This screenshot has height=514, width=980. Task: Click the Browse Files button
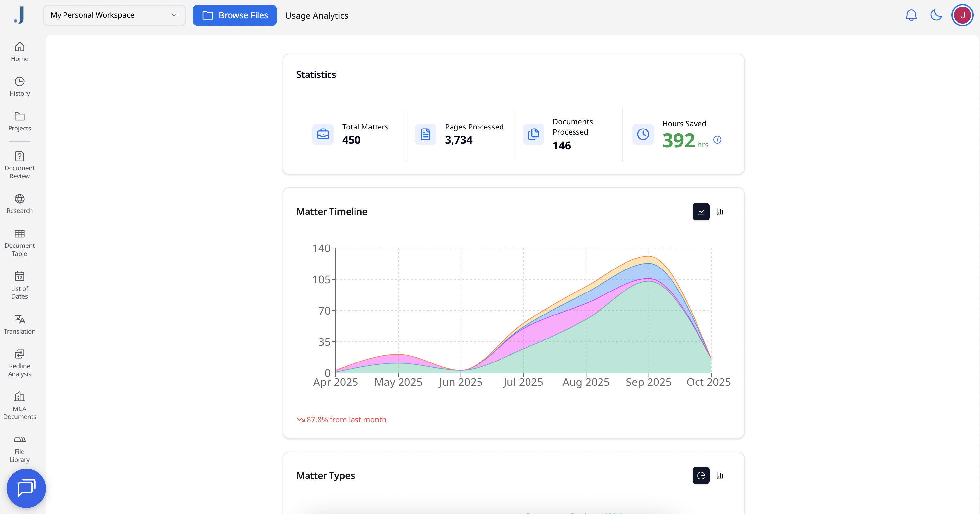[234, 15]
